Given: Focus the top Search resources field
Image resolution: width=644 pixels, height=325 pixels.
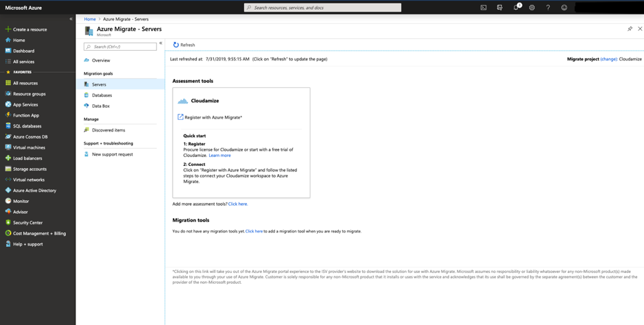Looking at the screenshot, I should coord(322,8).
